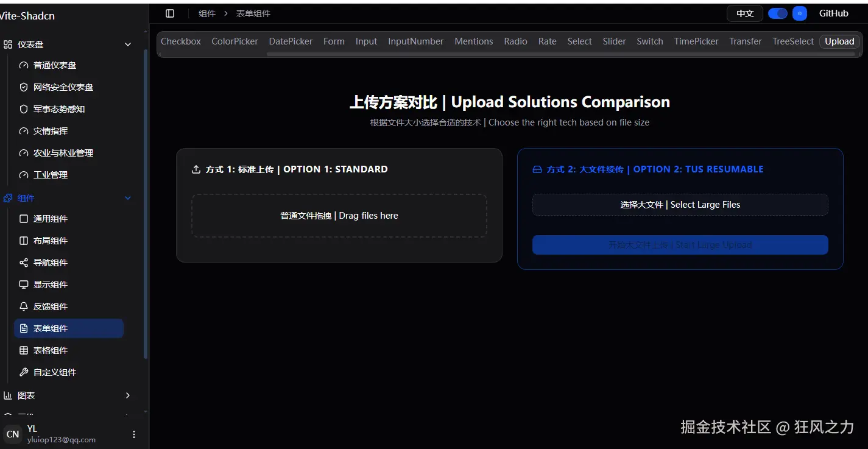Click the 中文 language selector
868x449 pixels.
(x=744, y=13)
